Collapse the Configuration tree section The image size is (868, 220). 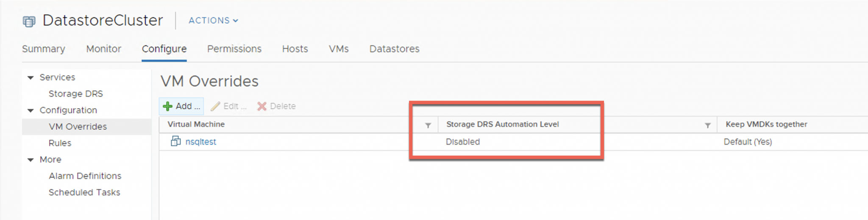[31, 110]
